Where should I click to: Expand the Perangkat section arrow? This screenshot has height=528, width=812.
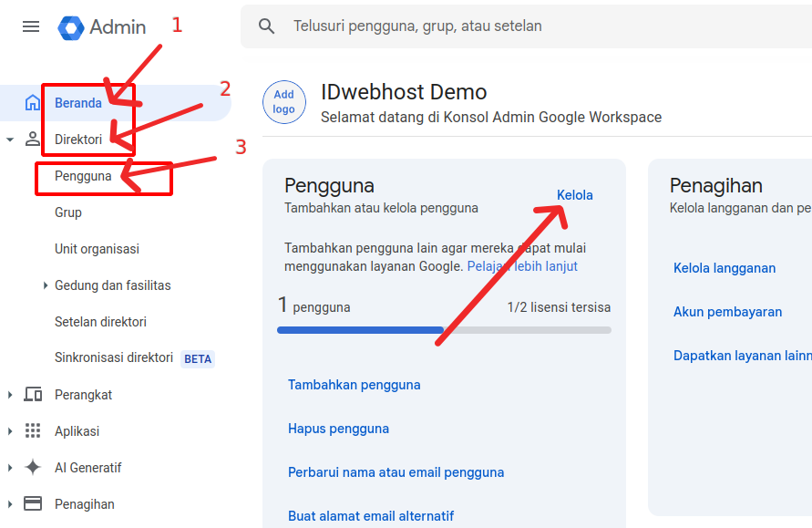pos(10,395)
